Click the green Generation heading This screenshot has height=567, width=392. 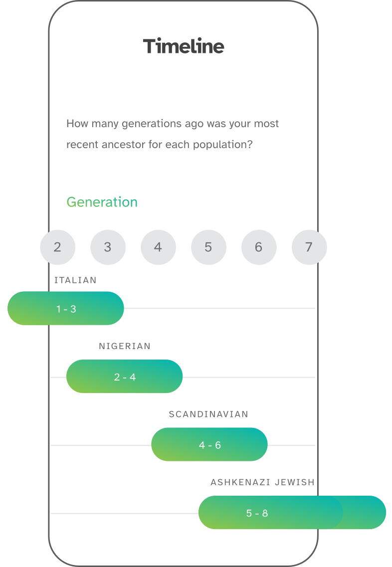coord(102,202)
